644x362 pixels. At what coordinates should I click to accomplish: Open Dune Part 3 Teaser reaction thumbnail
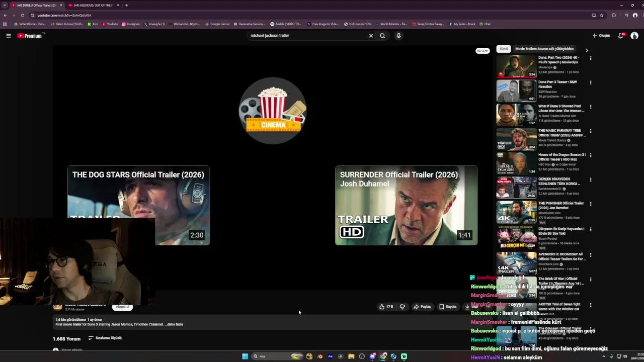click(516, 91)
